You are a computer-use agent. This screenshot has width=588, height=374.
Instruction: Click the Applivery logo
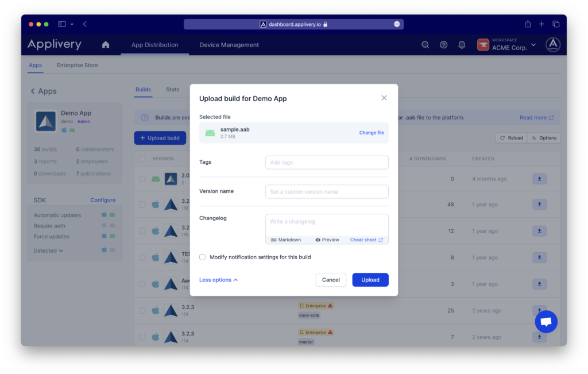tap(55, 44)
